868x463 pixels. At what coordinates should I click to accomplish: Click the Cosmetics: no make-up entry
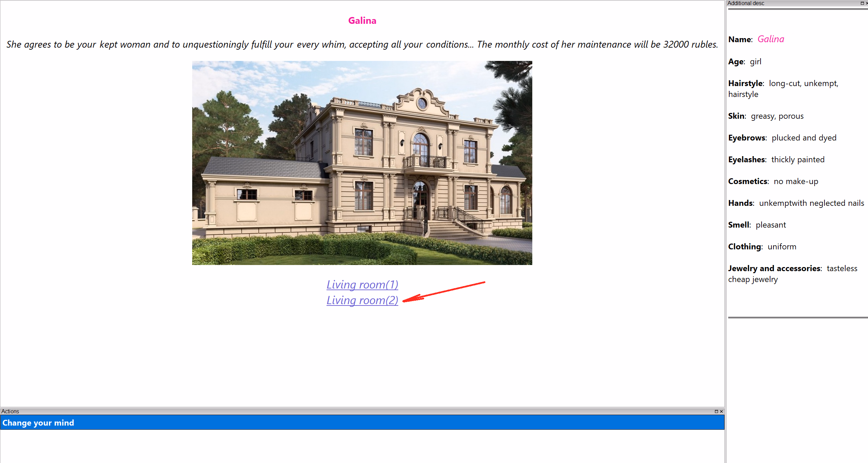tap(773, 181)
